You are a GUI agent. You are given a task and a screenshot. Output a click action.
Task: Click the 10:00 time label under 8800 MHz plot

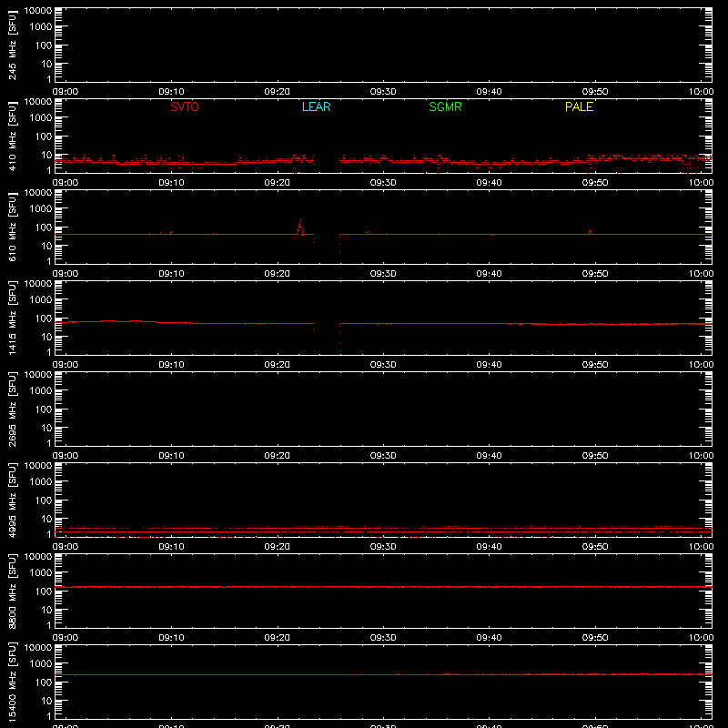tap(701, 638)
